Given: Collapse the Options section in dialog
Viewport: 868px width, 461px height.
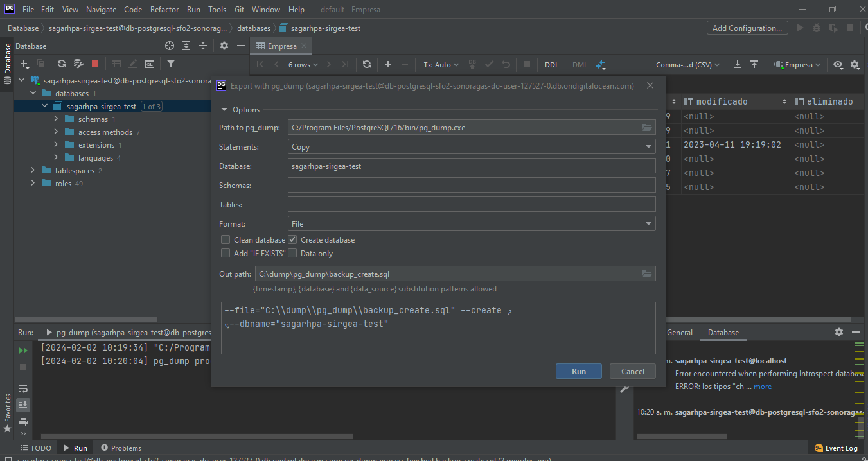Looking at the screenshot, I should tap(224, 110).
